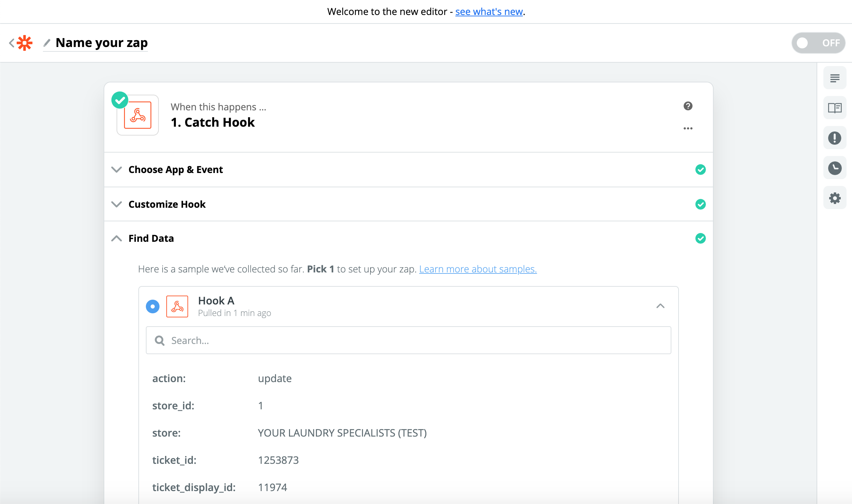Screen dimensions: 852x504
Task: Click the Zapier asterisk logo
Action: tap(25, 43)
